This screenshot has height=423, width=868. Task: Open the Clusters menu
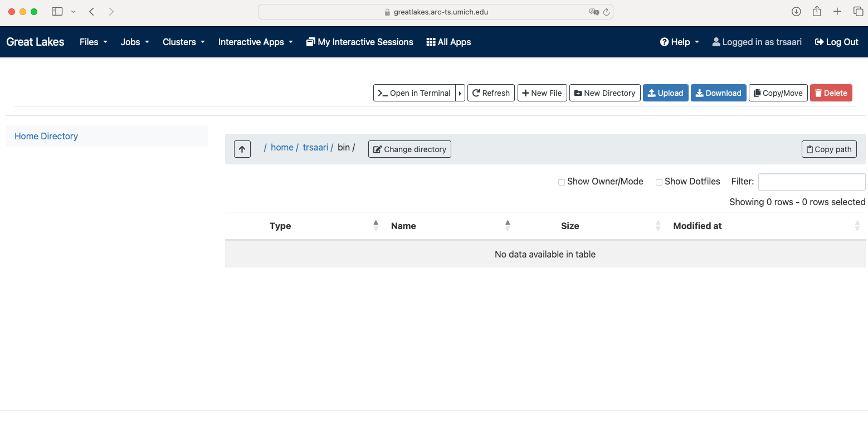(184, 42)
